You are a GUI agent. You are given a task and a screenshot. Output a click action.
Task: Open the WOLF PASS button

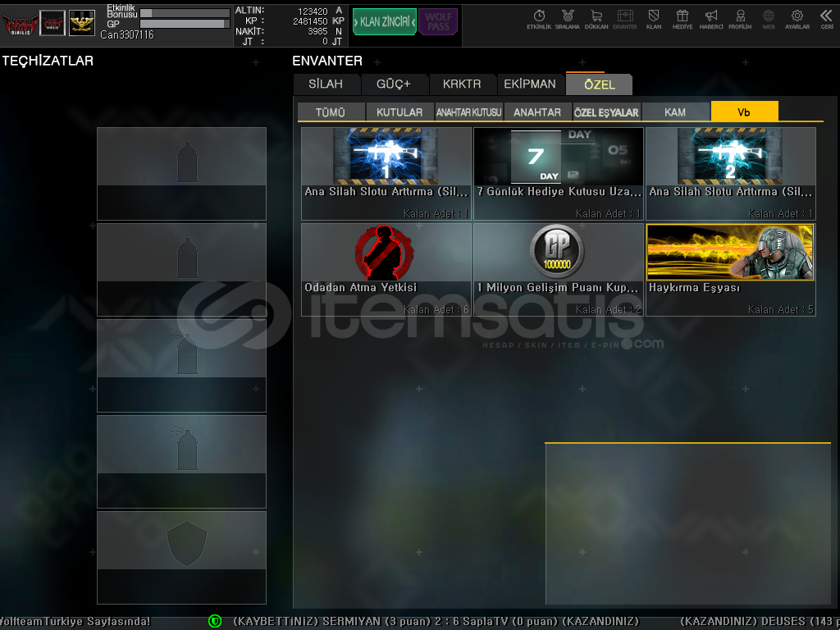pos(438,22)
